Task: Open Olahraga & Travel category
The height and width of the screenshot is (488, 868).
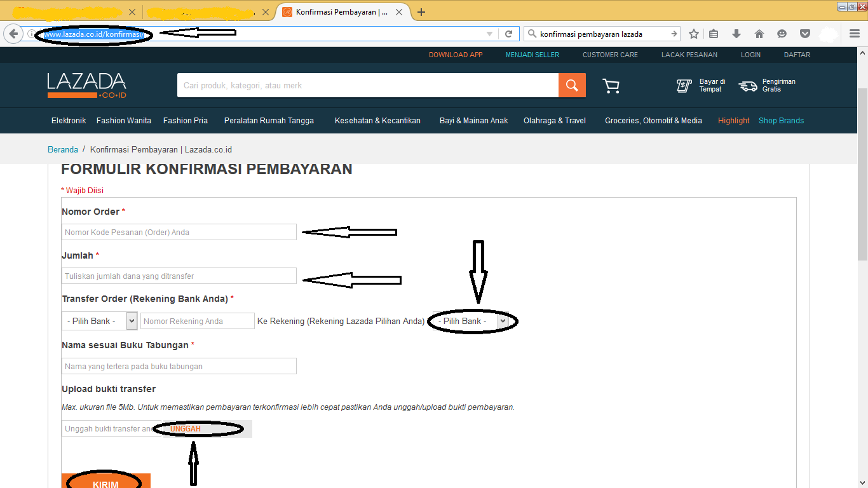Action: click(x=555, y=121)
